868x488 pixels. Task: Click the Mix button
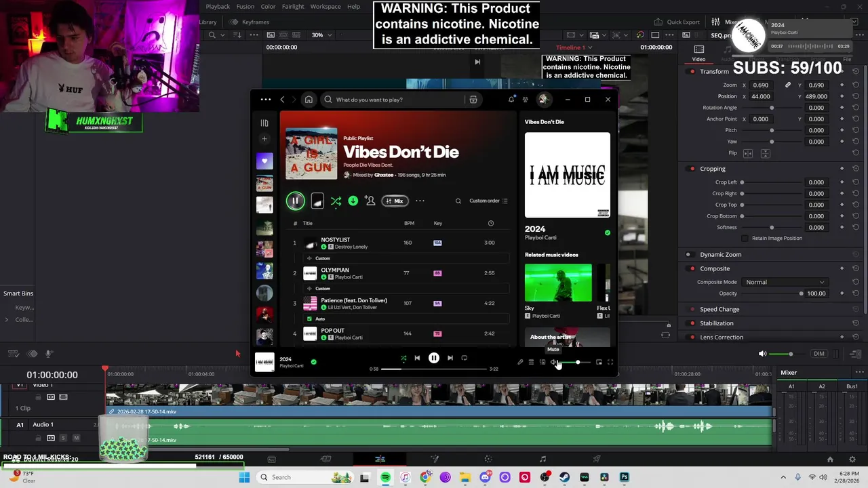(395, 201)
